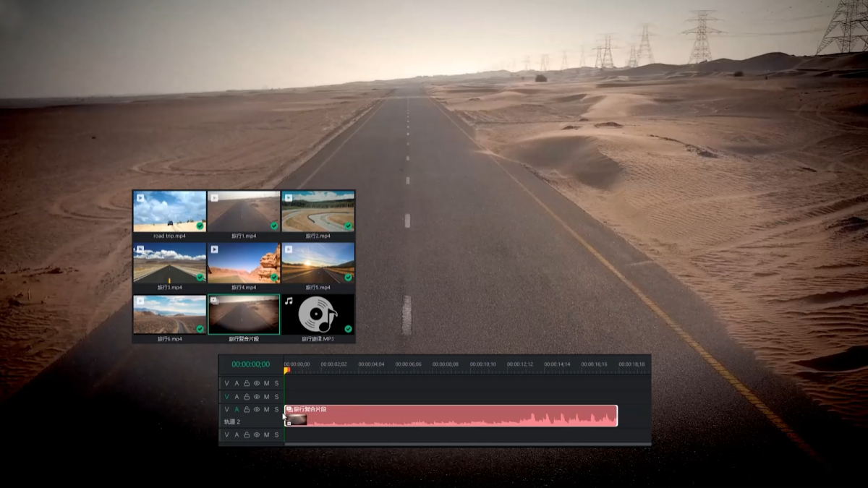Toggle video V on the topmost track
The height and width of the screenshot is (488, 868).
[x=226, y=383]
